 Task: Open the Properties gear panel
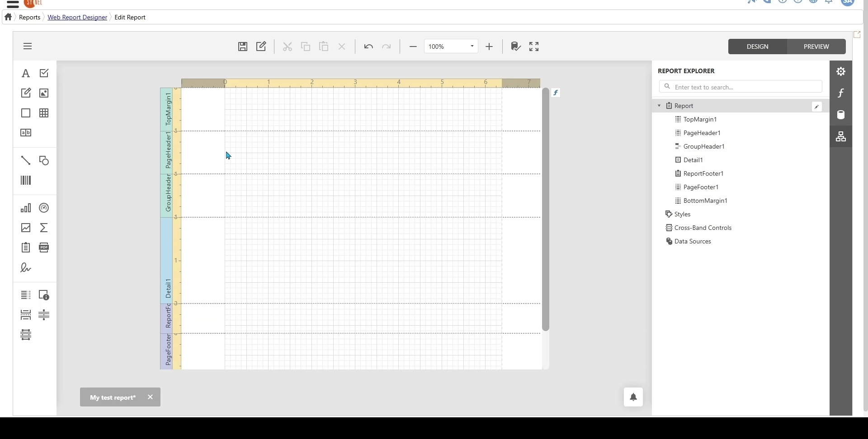coord(841,71)
